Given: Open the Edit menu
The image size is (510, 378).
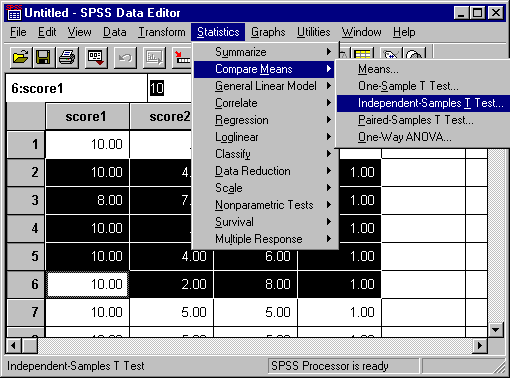Looking at the screenshot, I should [47, 32].
